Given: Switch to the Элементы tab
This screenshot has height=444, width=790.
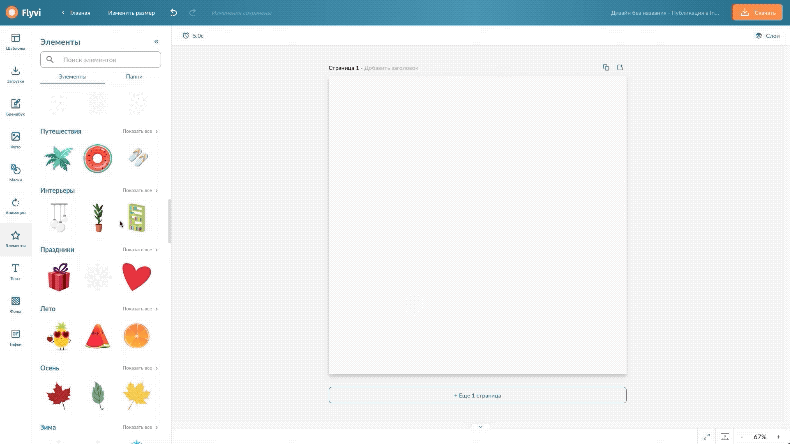Looking at the screenshot, I should [x=72, y=77].
